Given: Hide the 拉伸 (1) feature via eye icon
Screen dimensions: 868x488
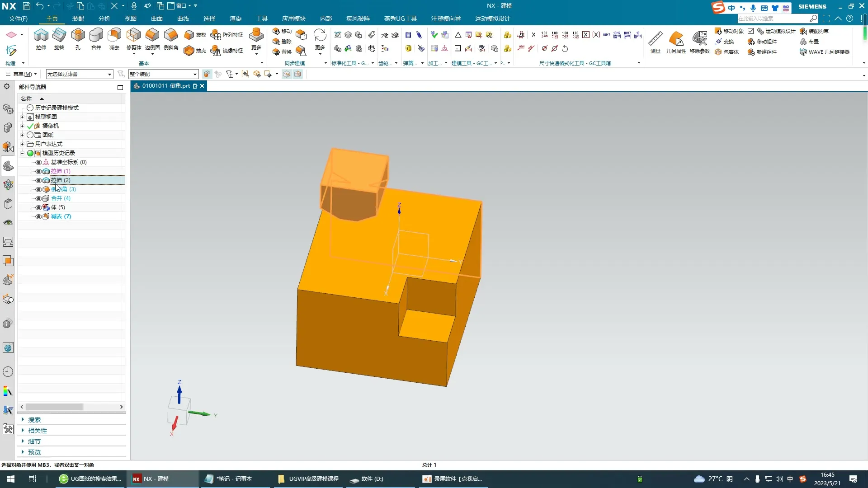Looking at the screenshot, I should pyautogui.click(x=38, y=171).
